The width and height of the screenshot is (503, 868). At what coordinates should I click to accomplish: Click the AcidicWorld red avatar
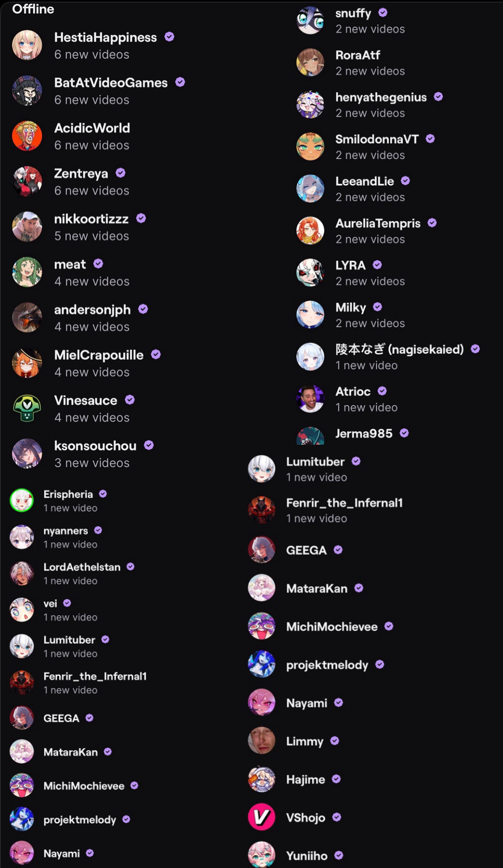[x=27, y=136]
